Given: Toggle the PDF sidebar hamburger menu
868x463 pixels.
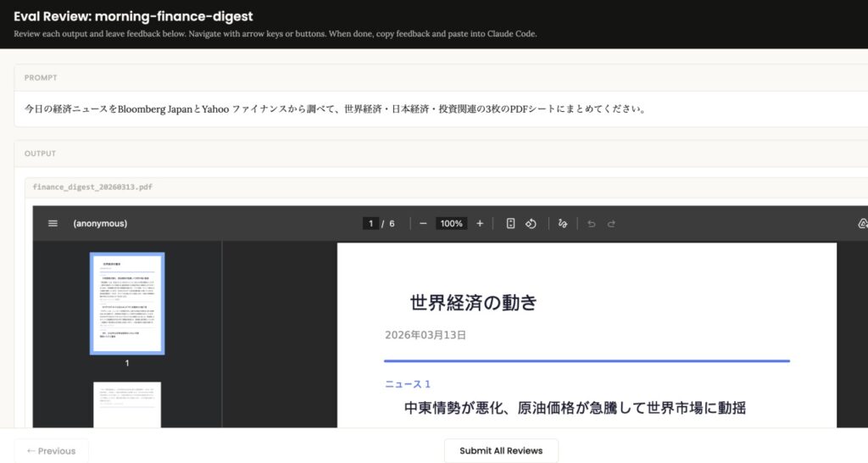Looking at the screenshot, I should click(53, 223).
